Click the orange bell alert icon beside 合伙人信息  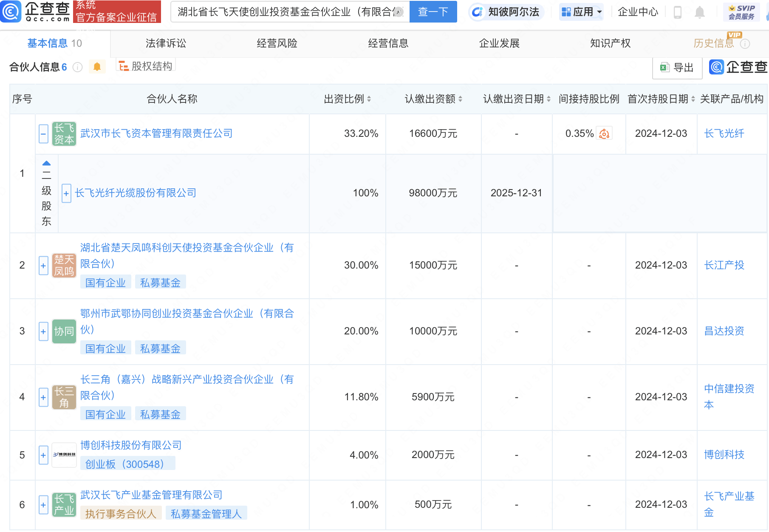tap(97, 67)
